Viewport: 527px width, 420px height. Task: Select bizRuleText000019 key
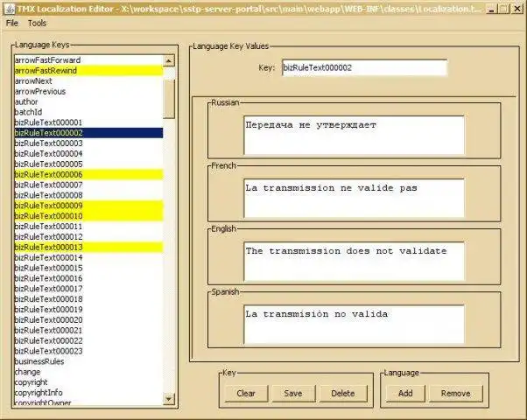pos(88,310)
